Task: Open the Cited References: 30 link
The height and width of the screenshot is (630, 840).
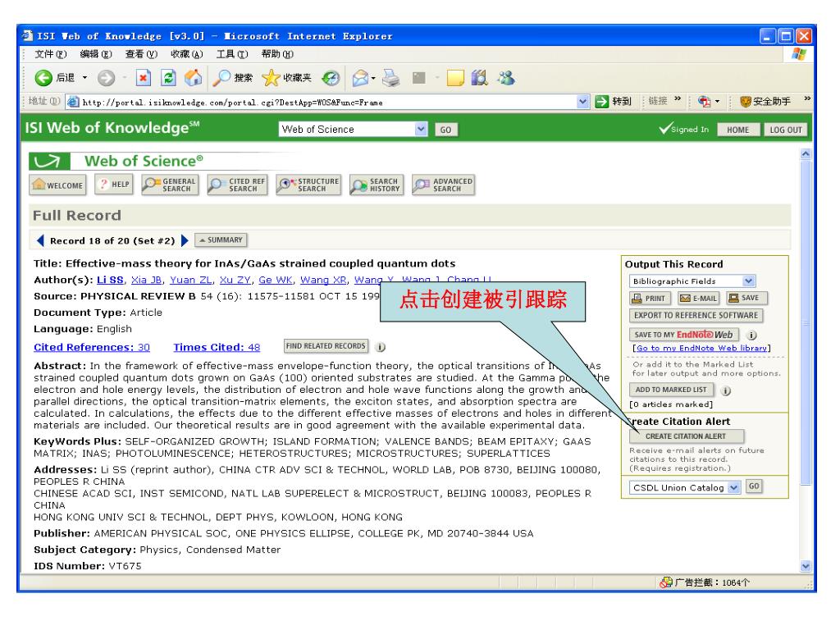Action: pos(92,347)
